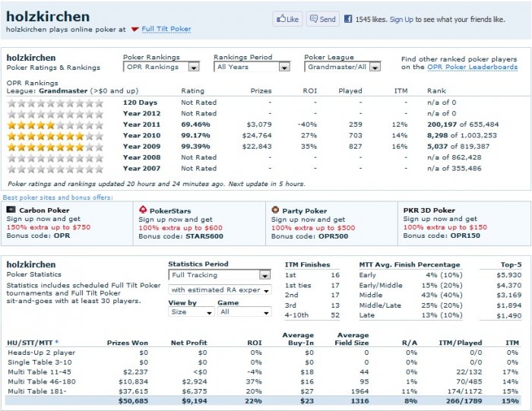Click the Year 2009 prizes value $22,843
Image resolution: width=532 pixels, height=411 pixels.
click(257, 147)
